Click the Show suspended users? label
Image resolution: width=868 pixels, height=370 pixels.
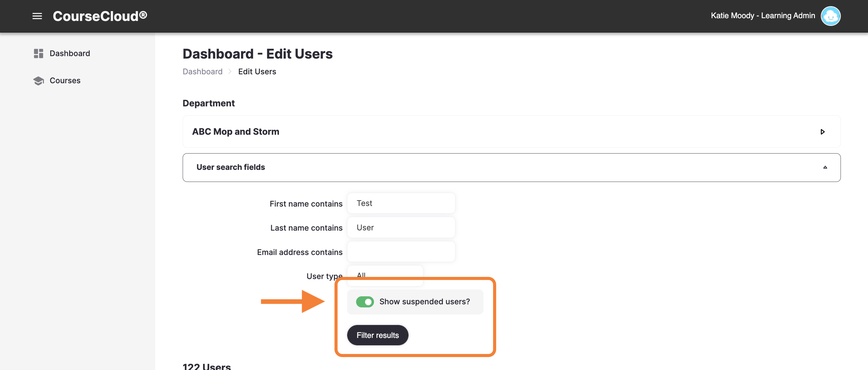[425, 302]
